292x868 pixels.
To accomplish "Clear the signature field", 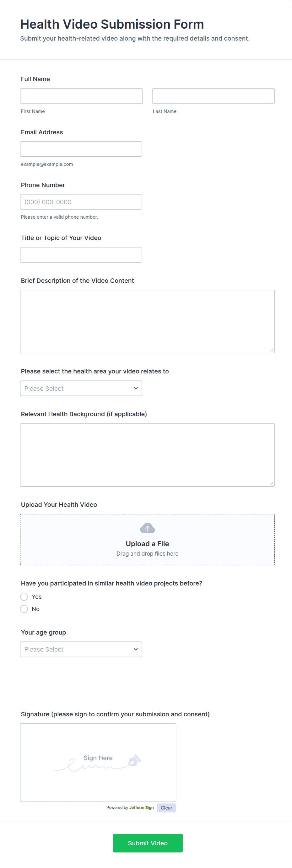I will click(x=166, y=808).
